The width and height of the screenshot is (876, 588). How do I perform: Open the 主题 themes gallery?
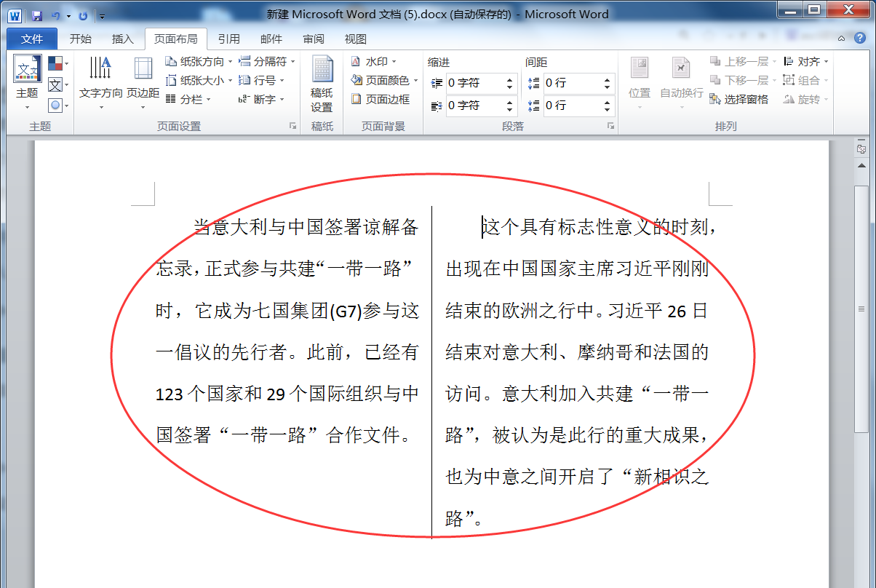[27, 82]
